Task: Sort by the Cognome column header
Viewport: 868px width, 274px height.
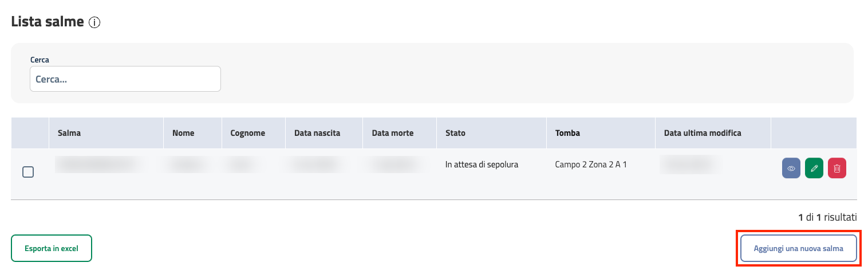Action: pyautogui.click(x=247, y=133)
